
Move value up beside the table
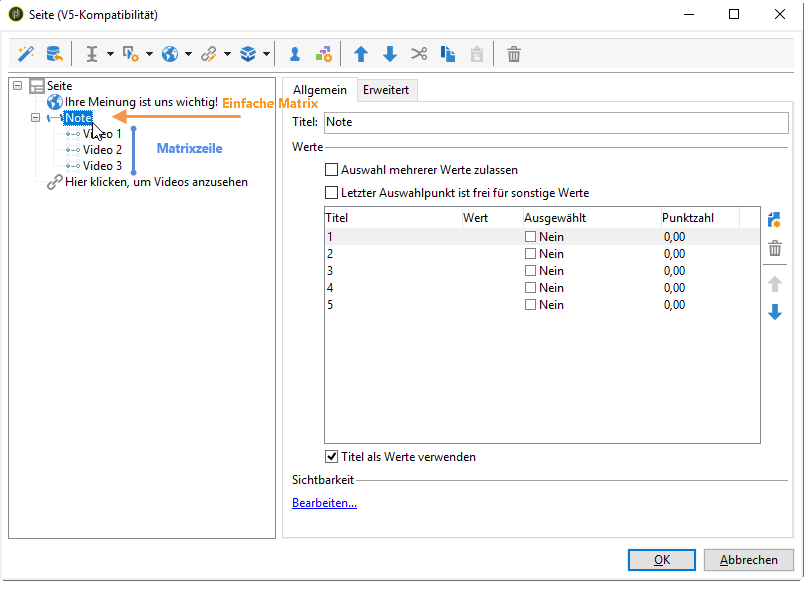pyautogui.click(x=775, y=284)
